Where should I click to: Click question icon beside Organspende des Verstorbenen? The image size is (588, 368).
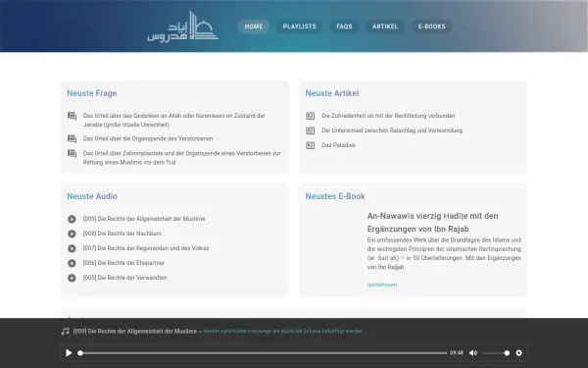(72, 139)
